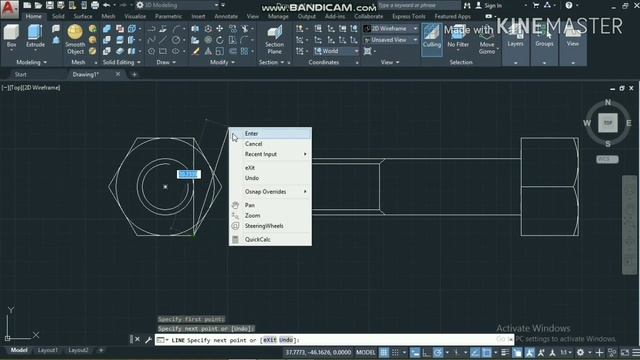The height and width of the screenshot is (360, 640).
Task: Switch to the Solid ribbon tab
Action: (58, 16)
